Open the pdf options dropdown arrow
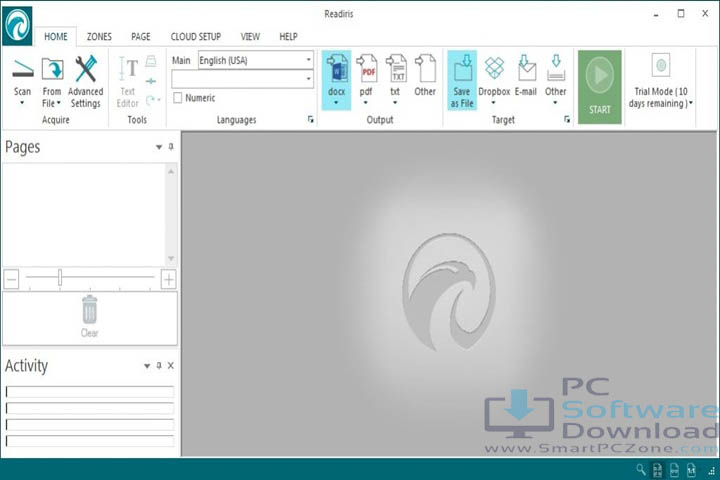Viewport: 720px width, 480px height. coord(366,102)
